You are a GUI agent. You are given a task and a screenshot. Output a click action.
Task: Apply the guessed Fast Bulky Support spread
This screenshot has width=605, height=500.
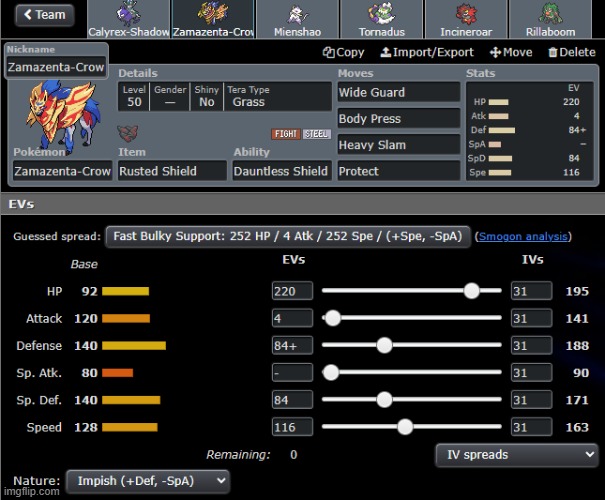tap(287, 237)
